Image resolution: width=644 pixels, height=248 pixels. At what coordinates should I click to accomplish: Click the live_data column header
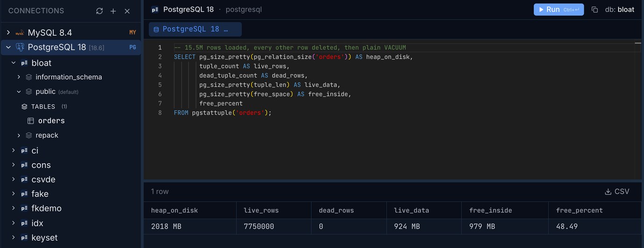coord(424,211)
